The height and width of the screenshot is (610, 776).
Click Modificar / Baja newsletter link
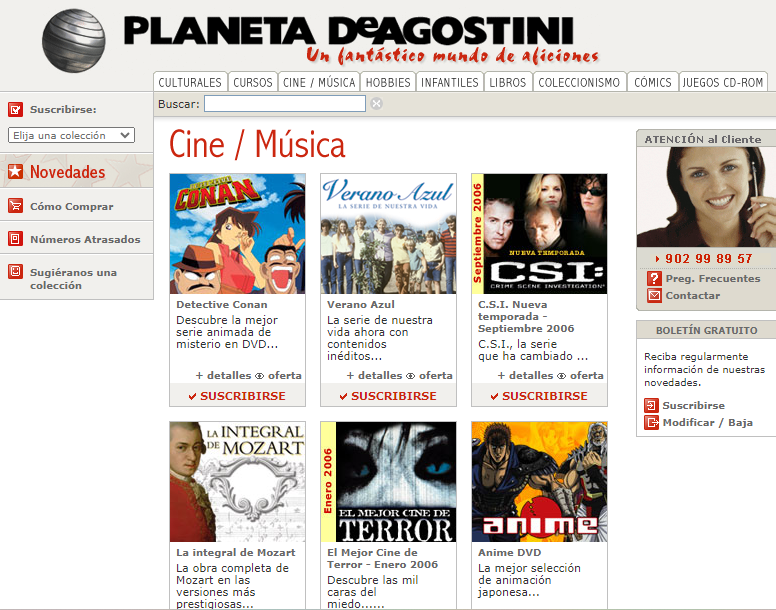[708, 422]
